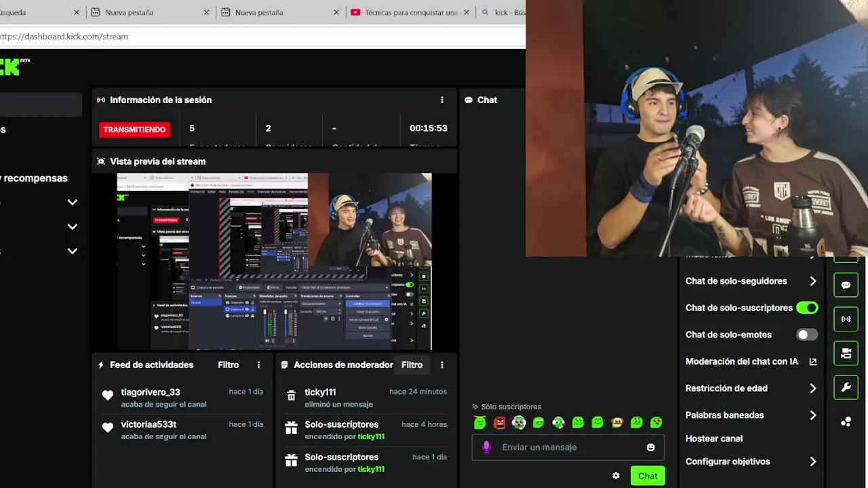Screen dimensions: 868x488
Task: Click Hostear canal
Action: [x=714, y=439]
